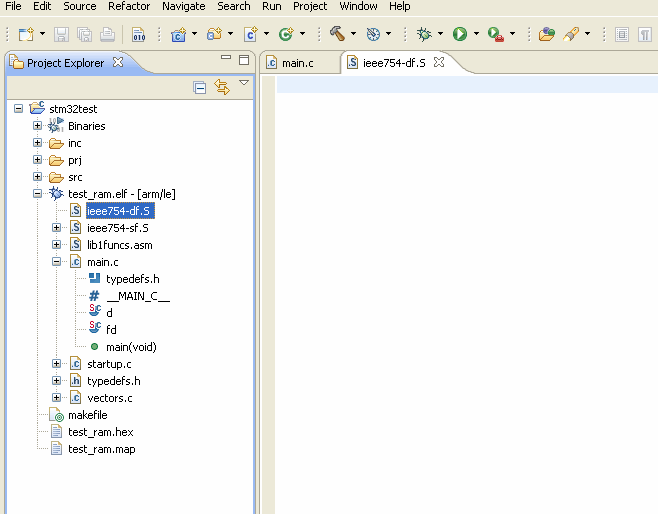The height and width of the screenshot is (514, 658).
Task: Open the Navigate menu
Action: coord(183,6)
